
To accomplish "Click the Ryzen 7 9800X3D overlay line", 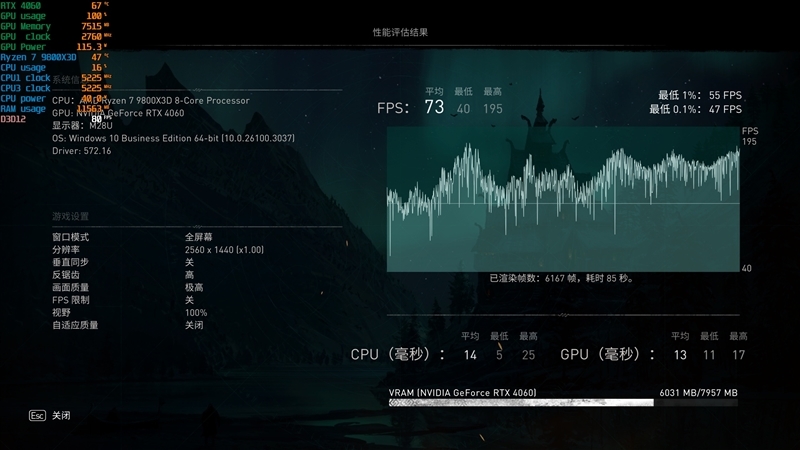I will (55, 57).
